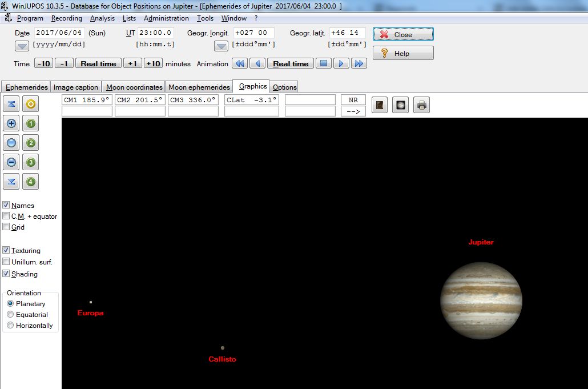588x389 pixels.
Task: Click the film strip animation export icon
Action: (380, 105)
